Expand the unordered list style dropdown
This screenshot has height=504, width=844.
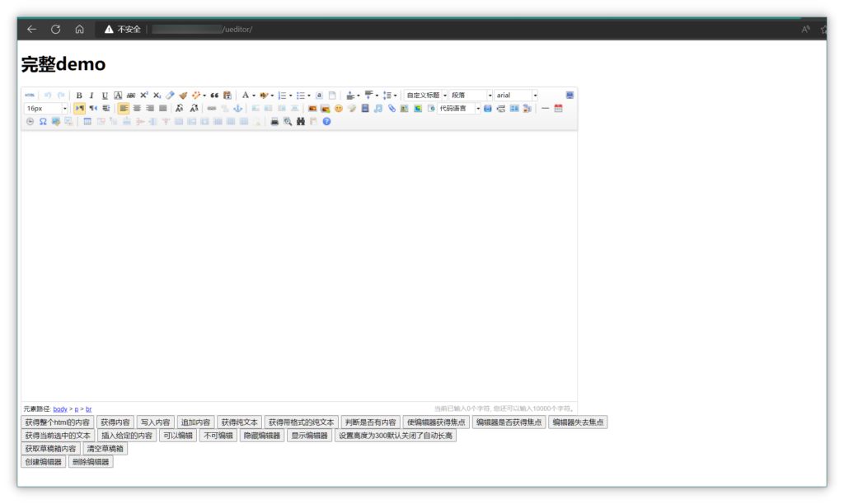pos(309,96)
